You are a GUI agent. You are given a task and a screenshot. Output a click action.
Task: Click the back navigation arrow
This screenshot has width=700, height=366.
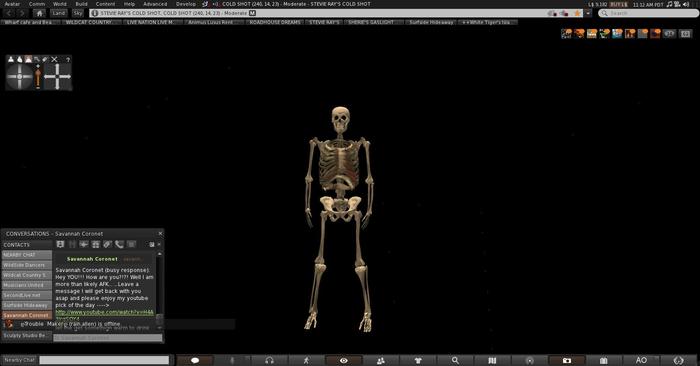click(x=9, y=13)
